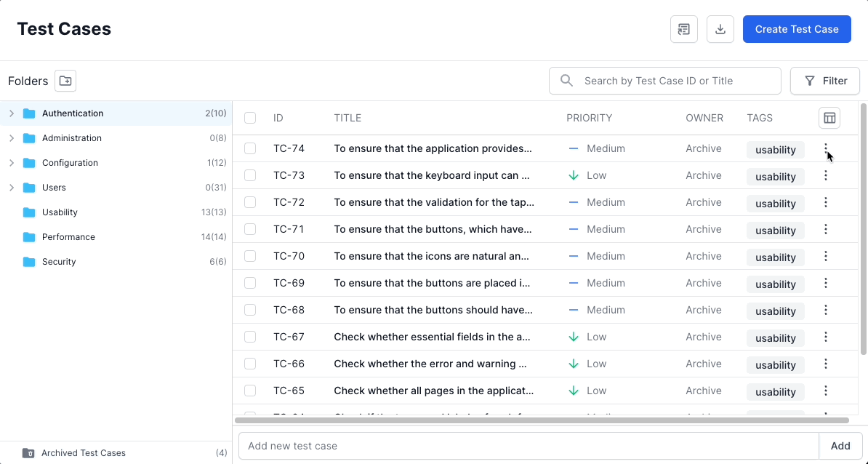Check the box for TC-74
868x464 pixels.
[x=250, y=148]
